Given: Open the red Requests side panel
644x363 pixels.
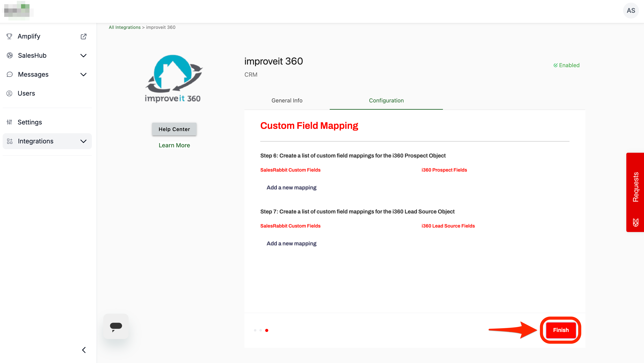Looking at the screenshot, I should click(x=635, y=192).
